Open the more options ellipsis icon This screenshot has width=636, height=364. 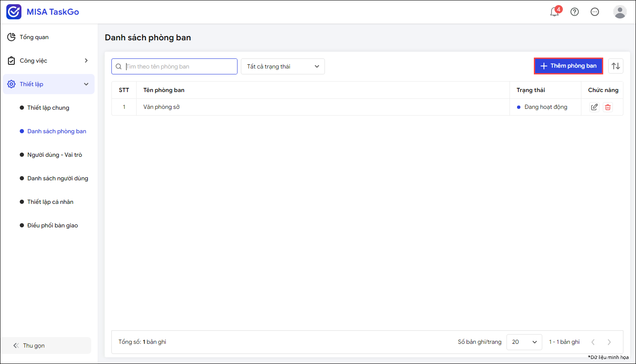[595, 12]
